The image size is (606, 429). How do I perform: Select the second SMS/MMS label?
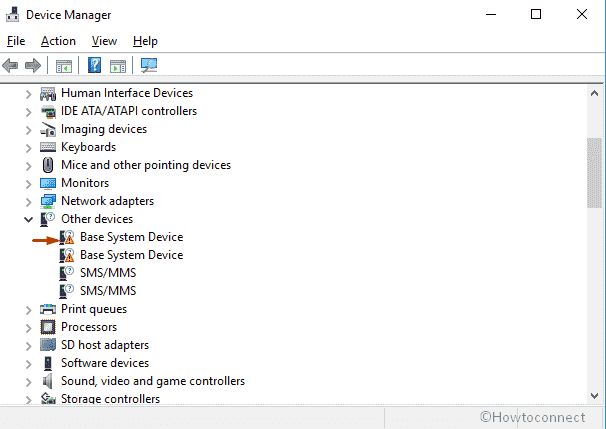pyautogui.click(x=108, y=291)
